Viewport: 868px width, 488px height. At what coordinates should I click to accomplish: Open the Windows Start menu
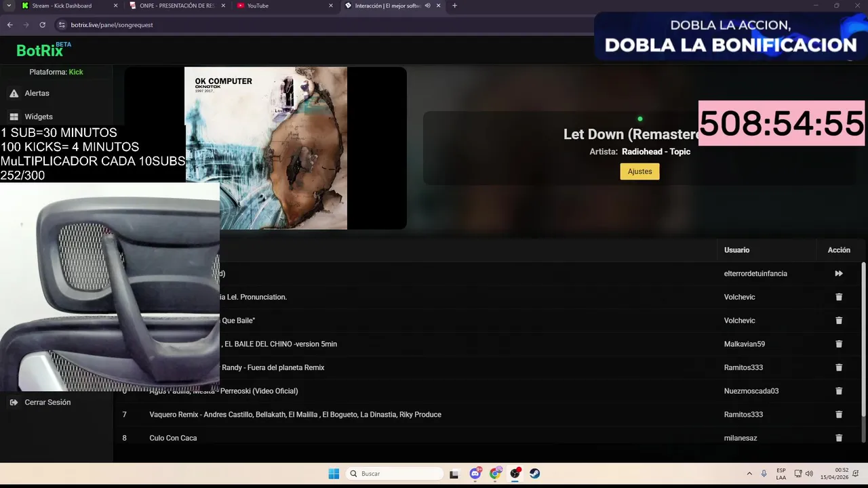point(334,474)
